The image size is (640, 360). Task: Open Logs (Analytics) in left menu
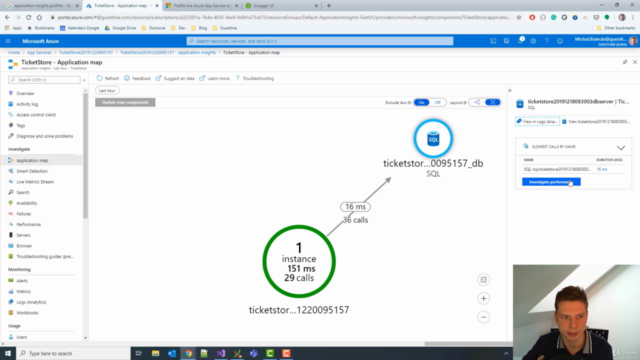pyautogui.click(x=31, y=302)
